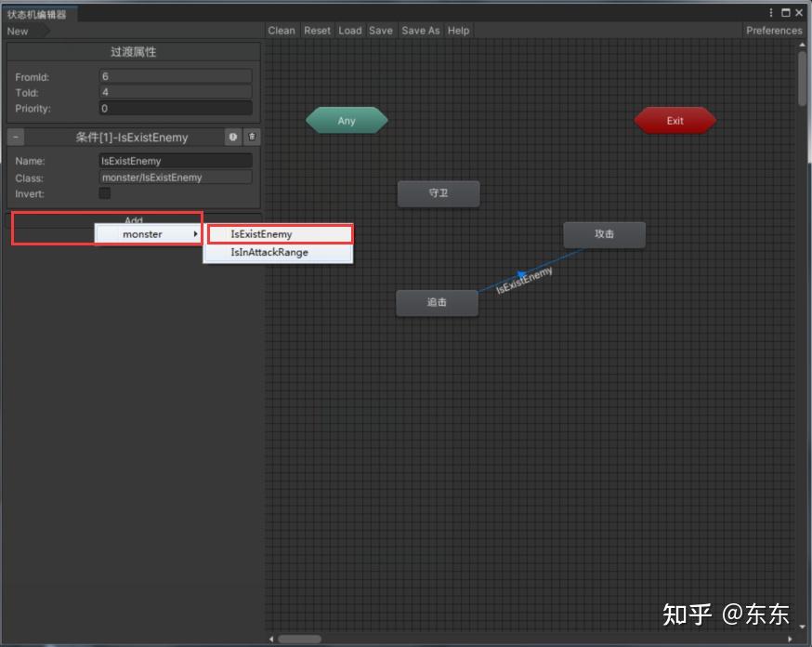Image resolution: width=812 pixels, height=647 pixels.
Task: Select the green Any state node
Action: point(347,120)
